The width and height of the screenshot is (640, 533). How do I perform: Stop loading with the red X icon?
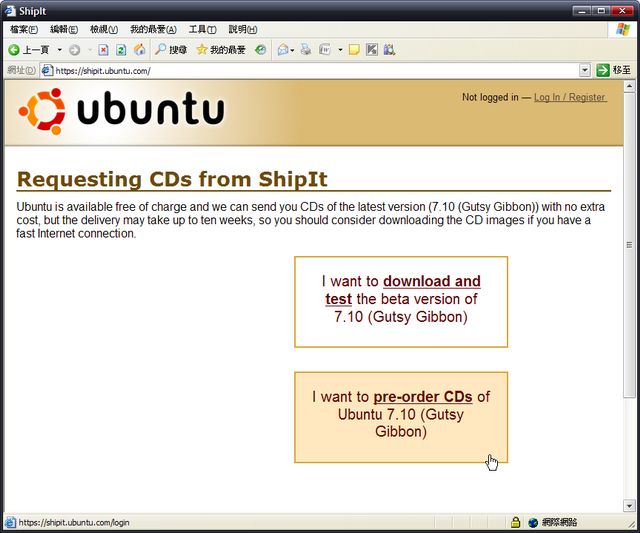pos(104,50)
